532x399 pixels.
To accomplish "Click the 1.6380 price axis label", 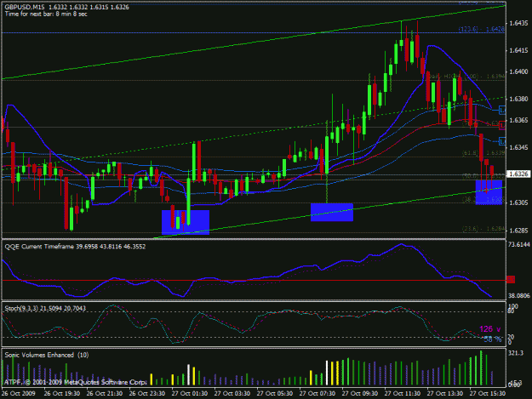I will [x=518, y=99].
